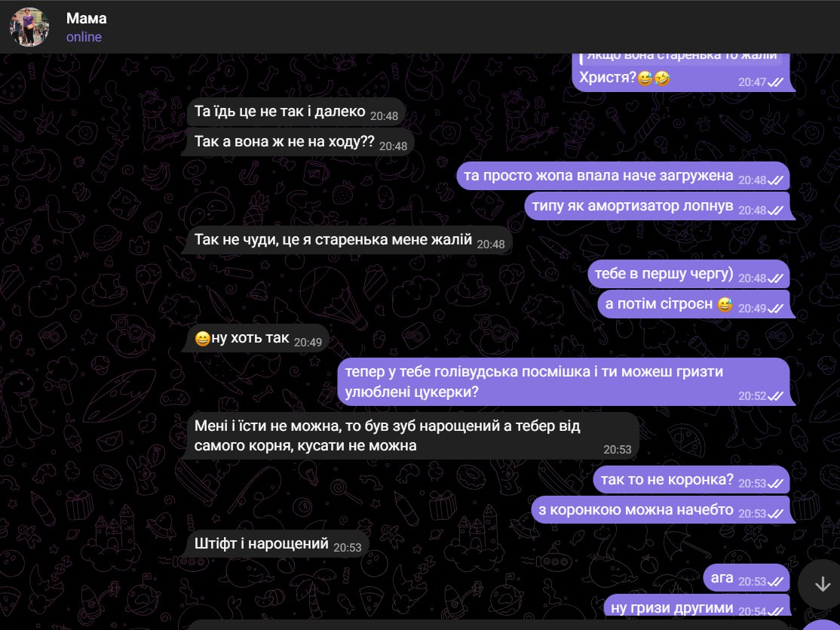Click message 'та просто жопа впала наче загружена'
Screen dimensions: 840x630
[623, 176]
